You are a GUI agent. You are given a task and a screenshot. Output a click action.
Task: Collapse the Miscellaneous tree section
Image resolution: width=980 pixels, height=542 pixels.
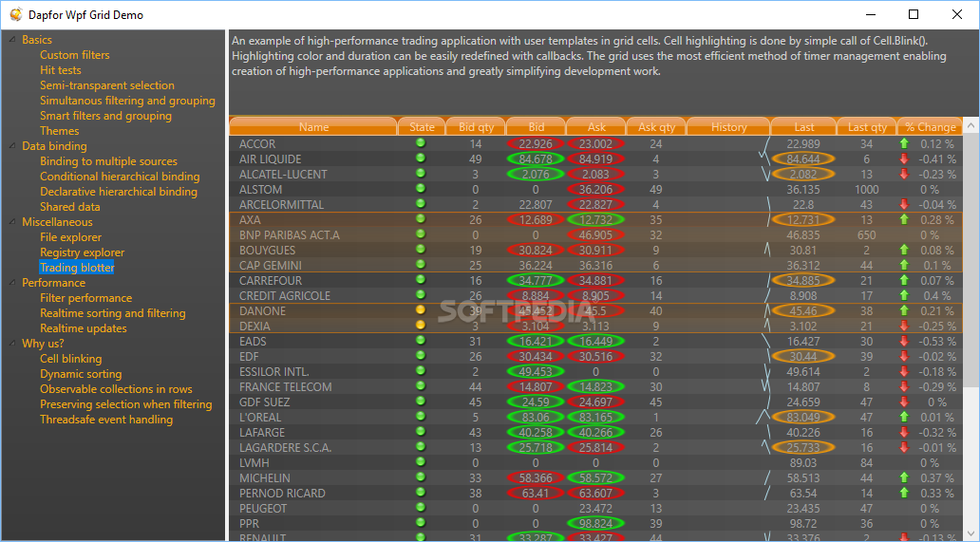tap(12, 222)
